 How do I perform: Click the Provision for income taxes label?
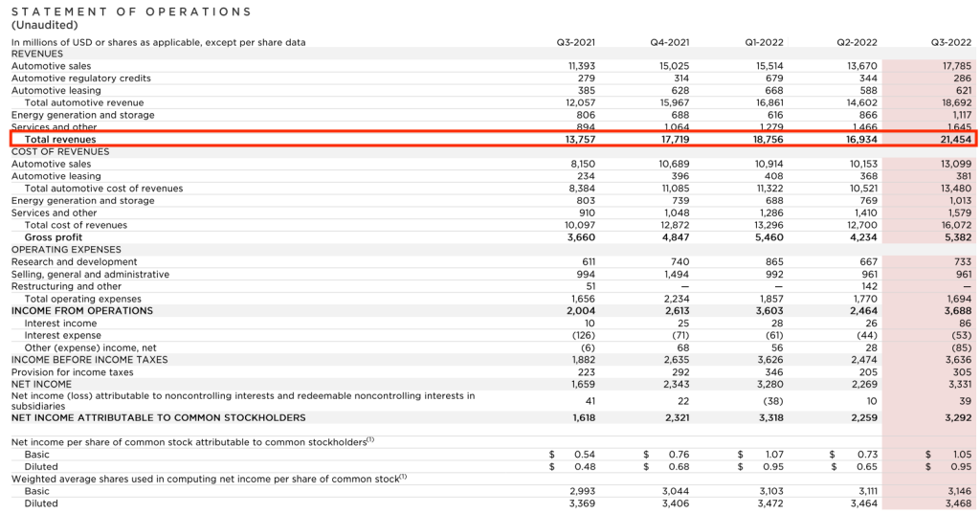[x=73, y=372]
